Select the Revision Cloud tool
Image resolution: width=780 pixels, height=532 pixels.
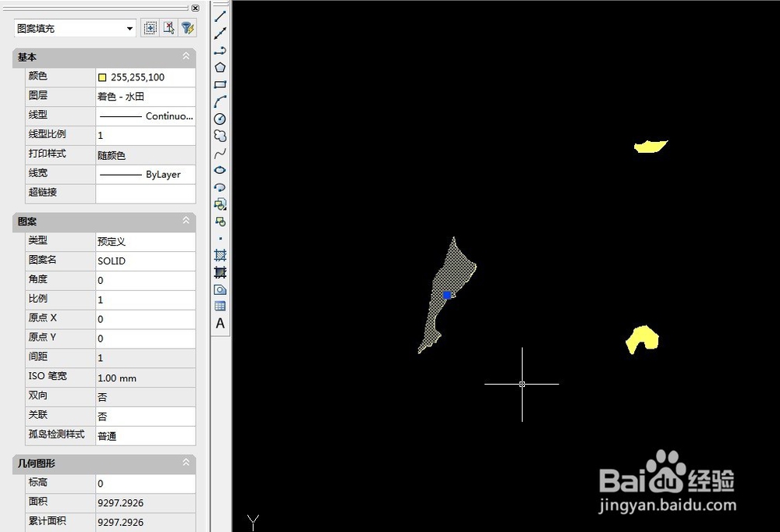coord(220,136)
